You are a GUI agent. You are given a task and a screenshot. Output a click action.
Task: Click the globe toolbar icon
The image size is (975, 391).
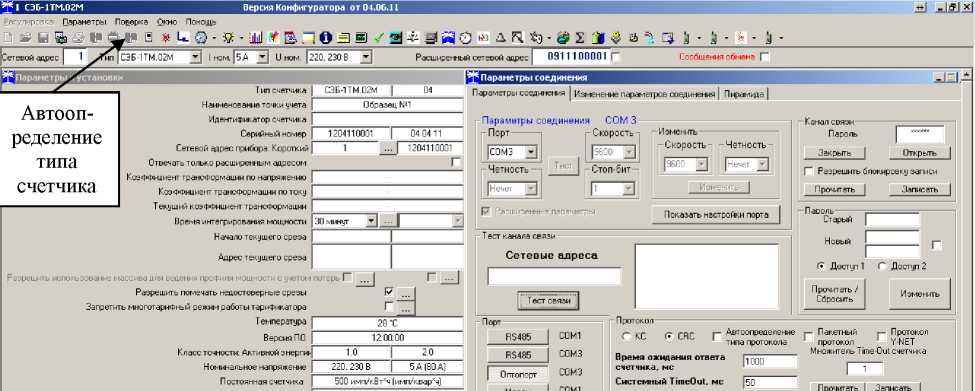[x=563, y=37]
